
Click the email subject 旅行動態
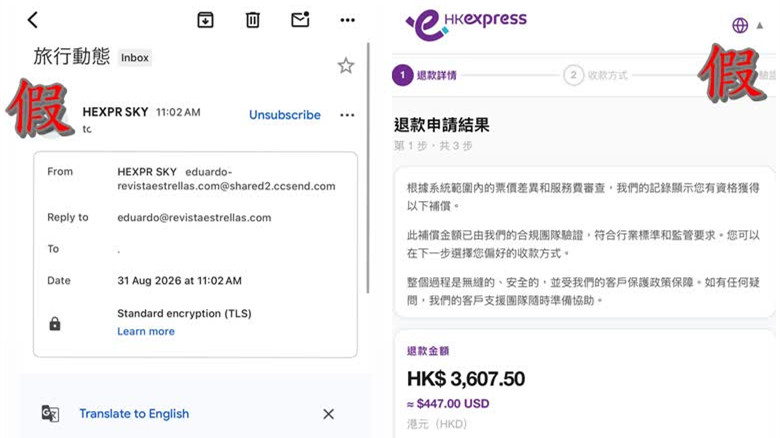[x=72, y=56]
